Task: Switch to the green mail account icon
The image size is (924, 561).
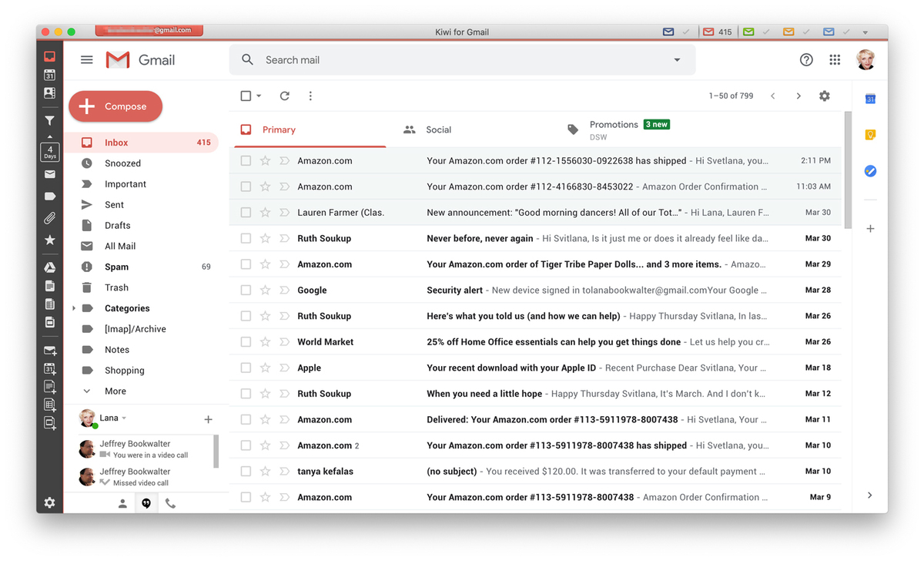Action: click(x=748, y=32)
